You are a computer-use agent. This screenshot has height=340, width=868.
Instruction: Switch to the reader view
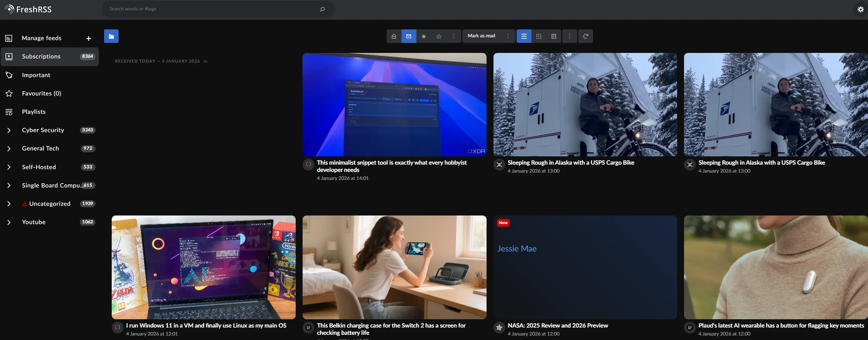coord(554,36)
